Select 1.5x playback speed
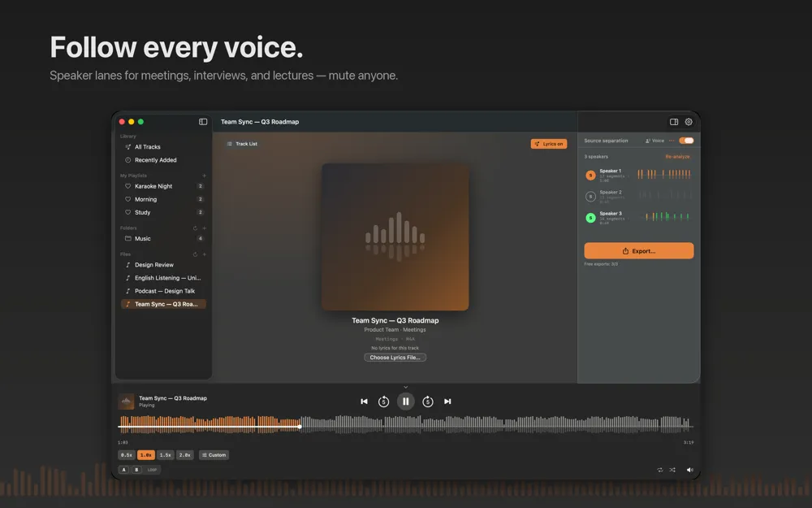Screen dimensions: 812x508 (165, 455)
